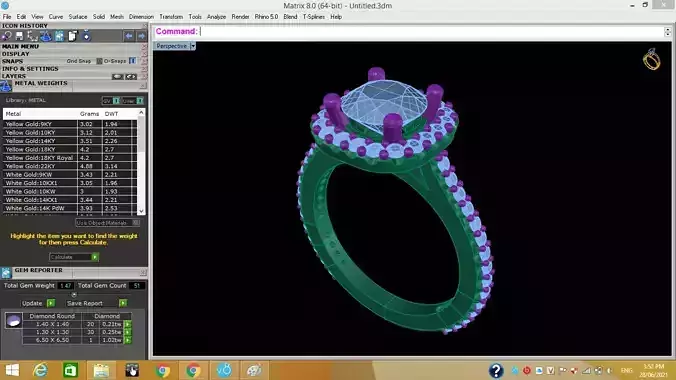Expand the Layers panel
Screen dimensions: 676x380
(13, 76)
